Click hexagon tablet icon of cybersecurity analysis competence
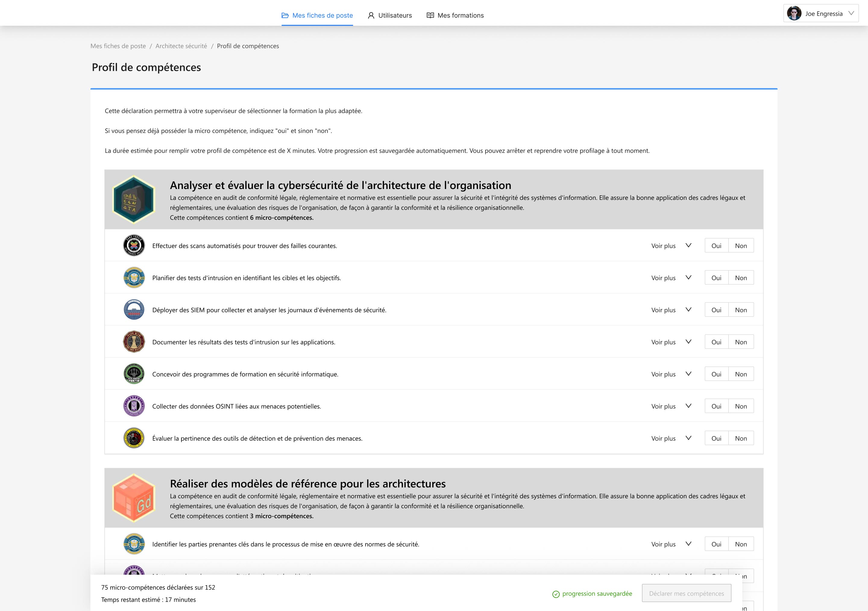 [134, 199]
